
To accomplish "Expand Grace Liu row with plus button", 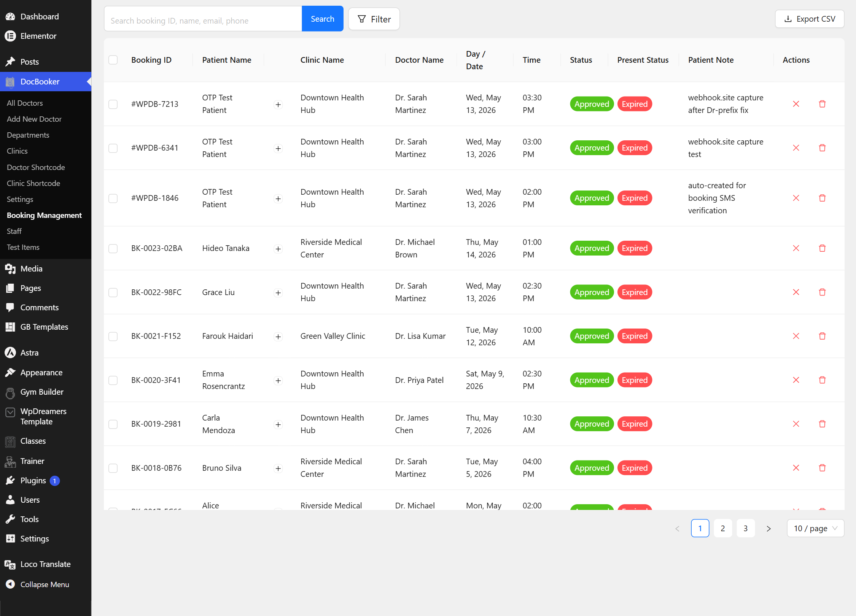I will 278,292.
